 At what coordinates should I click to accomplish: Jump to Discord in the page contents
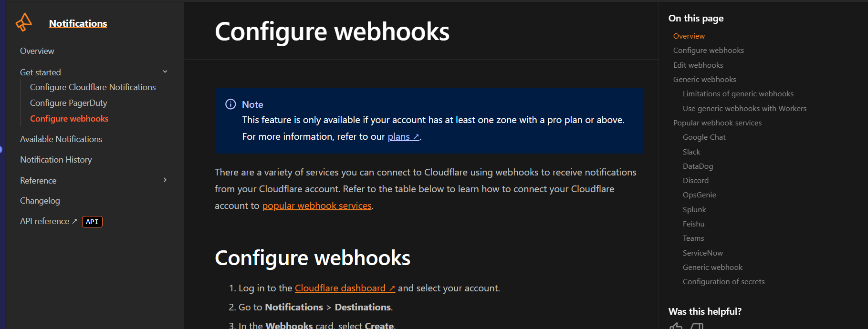click(695, 181)
